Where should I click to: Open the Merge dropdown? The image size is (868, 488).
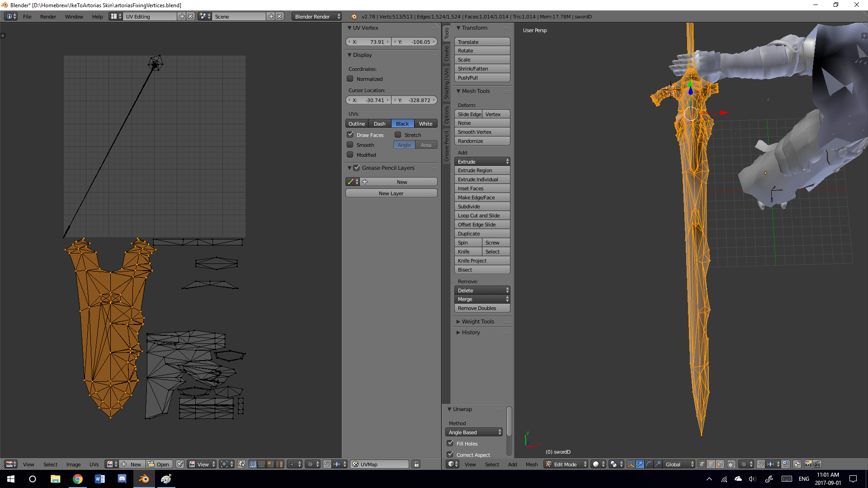[482, 299]
